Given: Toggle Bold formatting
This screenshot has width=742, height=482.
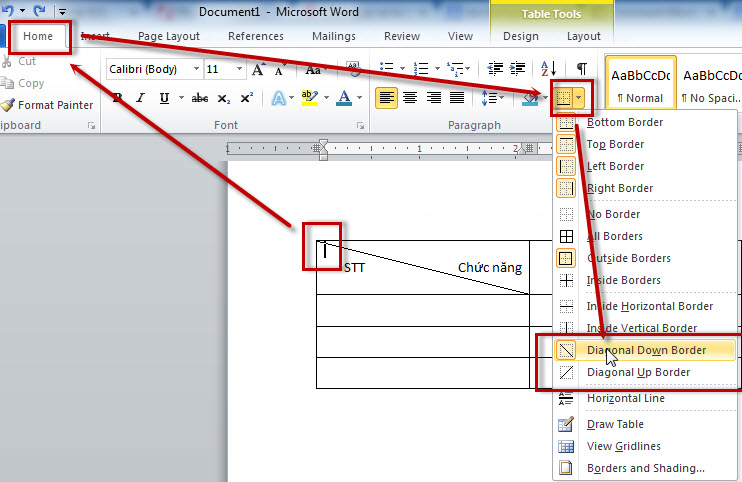Looking at the screenshot, I should pos(117,98).
